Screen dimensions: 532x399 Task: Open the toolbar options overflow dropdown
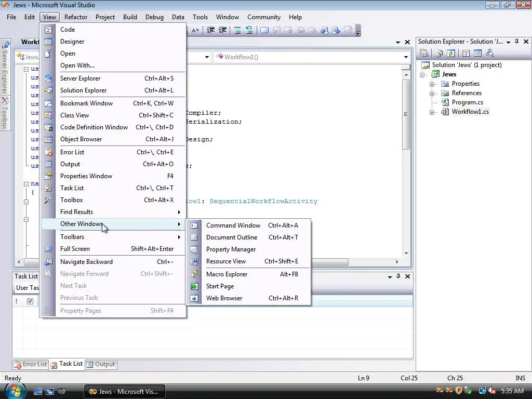point(358,31)
